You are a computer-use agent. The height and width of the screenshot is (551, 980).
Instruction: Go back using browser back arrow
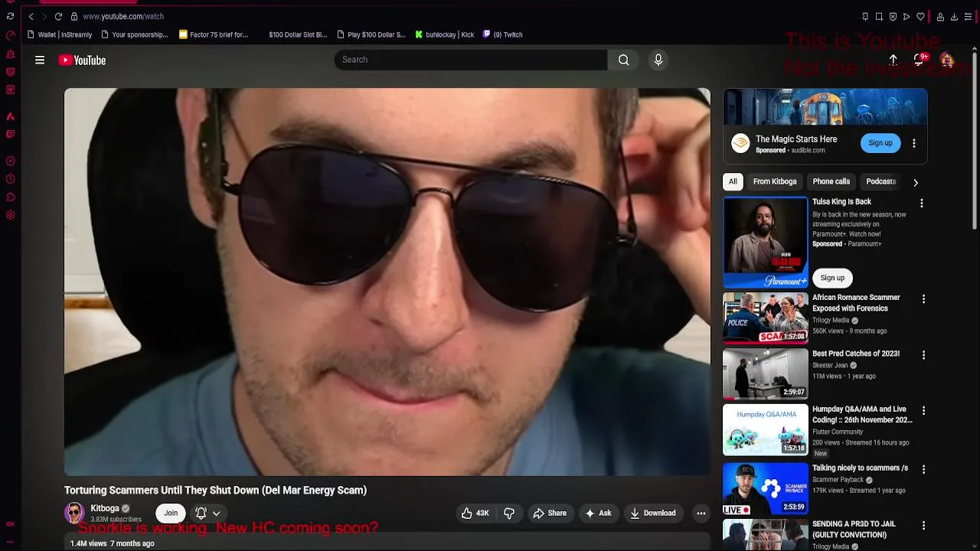[31, 16]
